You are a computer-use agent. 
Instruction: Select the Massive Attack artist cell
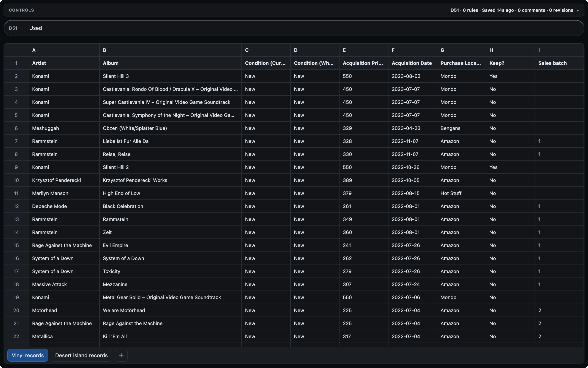(x=64, y=284)
